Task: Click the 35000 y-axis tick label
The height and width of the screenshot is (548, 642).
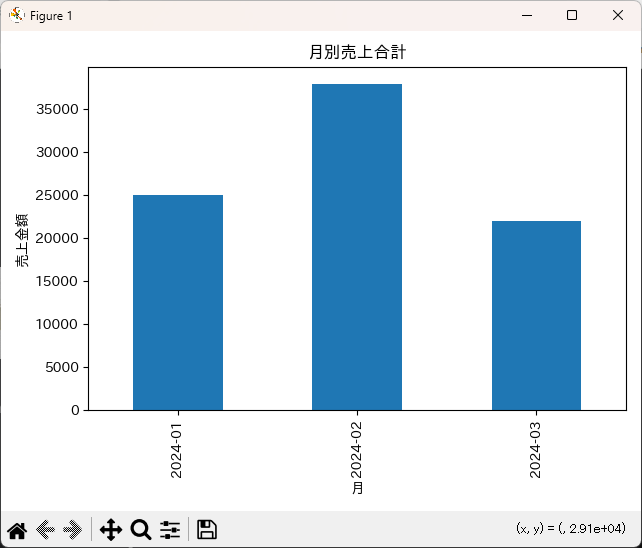Action: 58,110
